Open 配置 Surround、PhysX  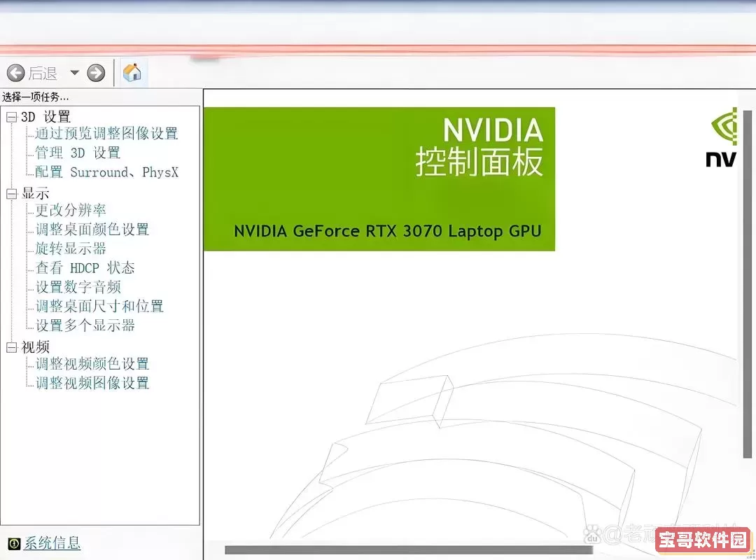106,172
